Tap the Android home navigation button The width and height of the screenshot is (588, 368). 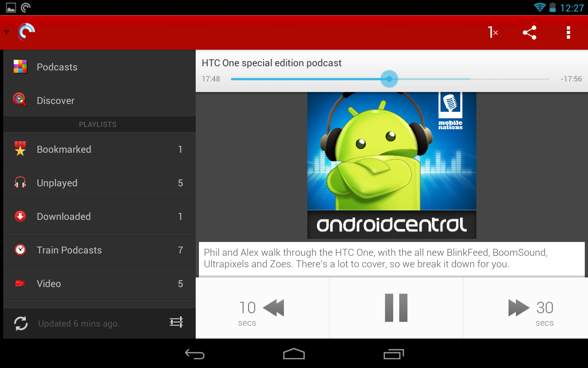(294, 354)
